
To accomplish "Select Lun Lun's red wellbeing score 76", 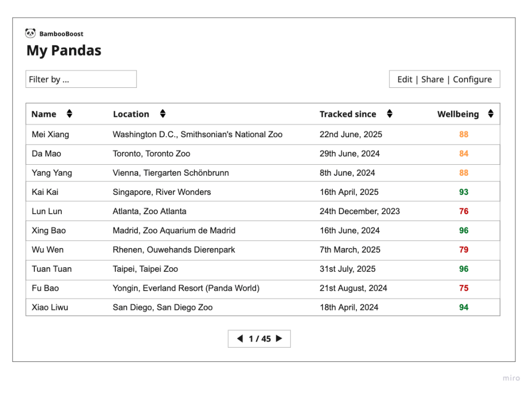I will (x=463, y=211).
